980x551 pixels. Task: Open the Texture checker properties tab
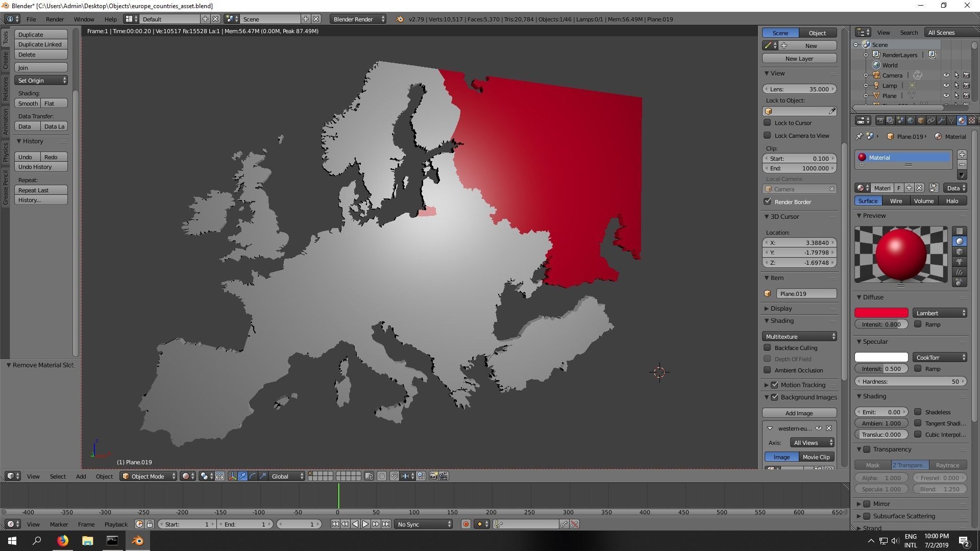click(972, 121)
